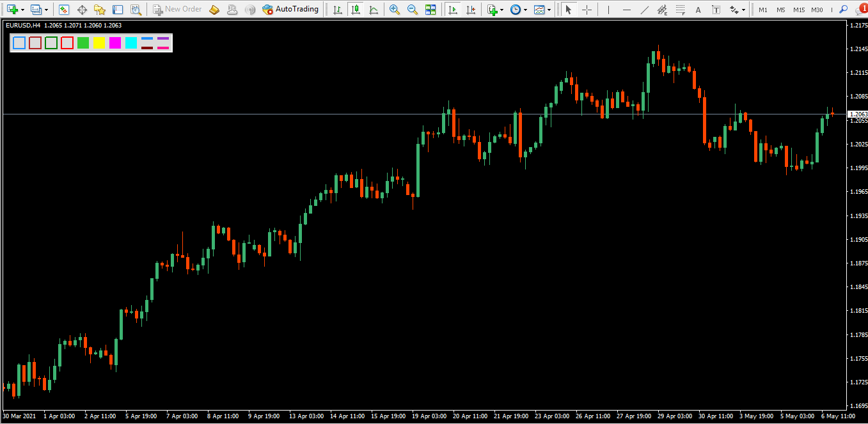
Task: Expand the arrows objects dropdown
Action: [743, 10]
